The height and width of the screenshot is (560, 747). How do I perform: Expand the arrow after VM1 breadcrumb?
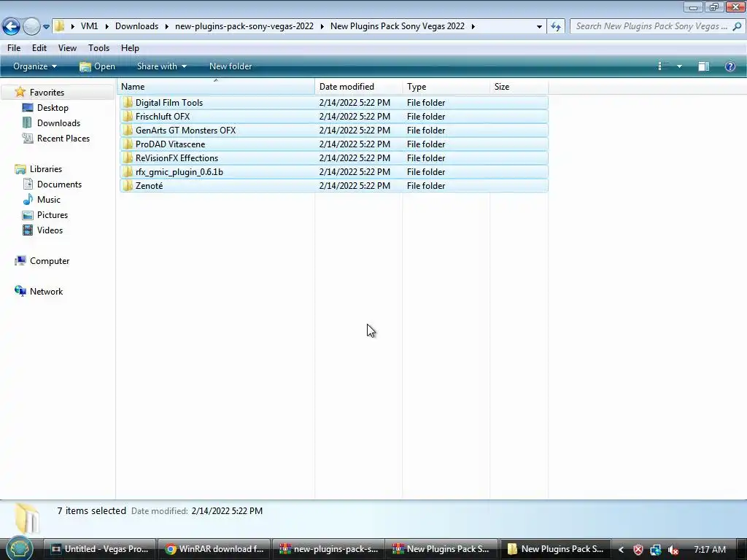pyautogui.click(x=107, y=26)
